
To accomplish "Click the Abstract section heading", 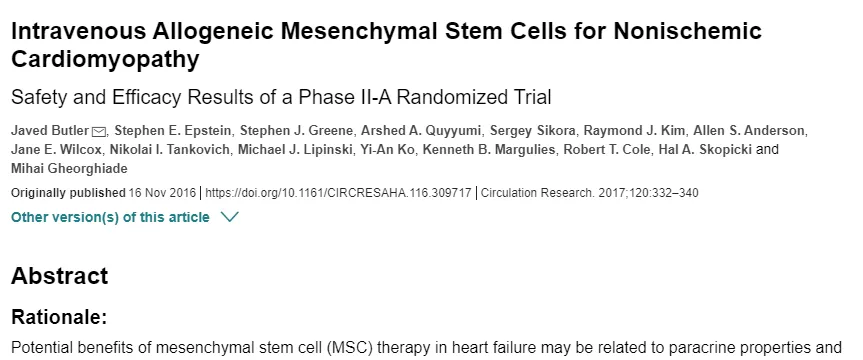I will (59, 275).
